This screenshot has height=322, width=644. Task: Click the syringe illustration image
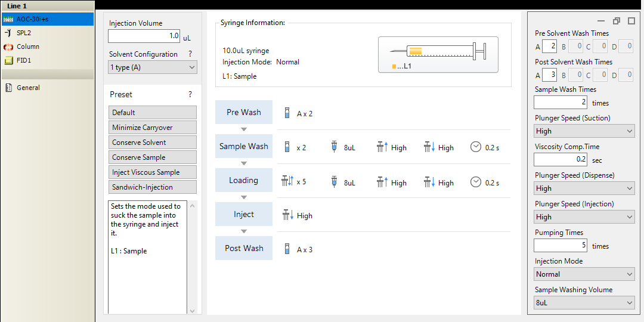438,55
